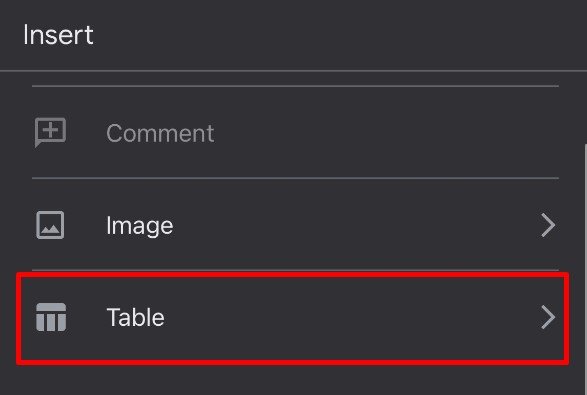Click the divider line under Insert header
Viewport: 587px width, 395px height.
pyautogui.click(x=294, y=70)
